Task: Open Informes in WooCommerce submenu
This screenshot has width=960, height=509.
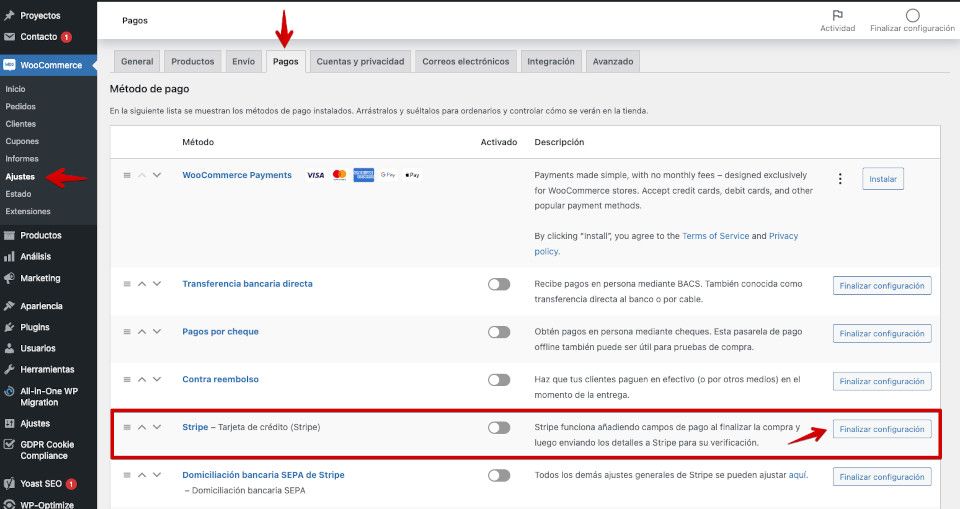Action: [22, 159]
